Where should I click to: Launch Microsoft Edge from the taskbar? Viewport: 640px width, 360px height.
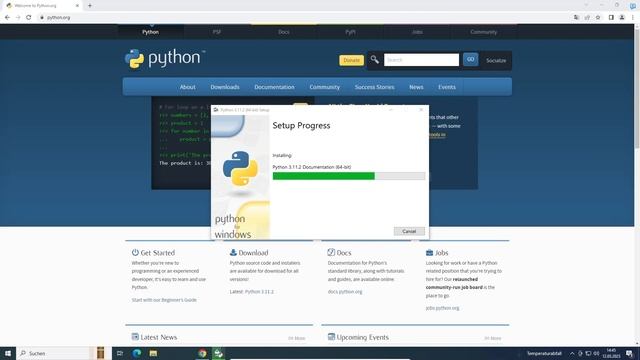(136, 353)
